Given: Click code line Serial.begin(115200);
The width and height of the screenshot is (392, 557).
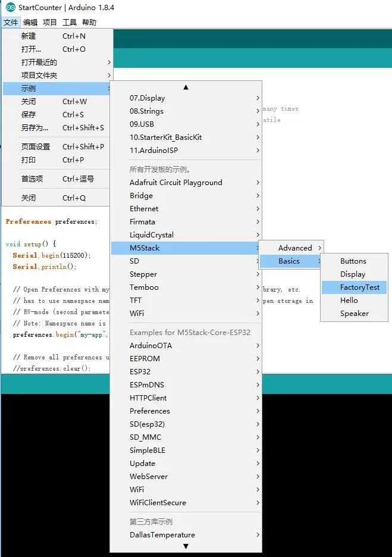Looking at the screenshot, I should point(52,255).
